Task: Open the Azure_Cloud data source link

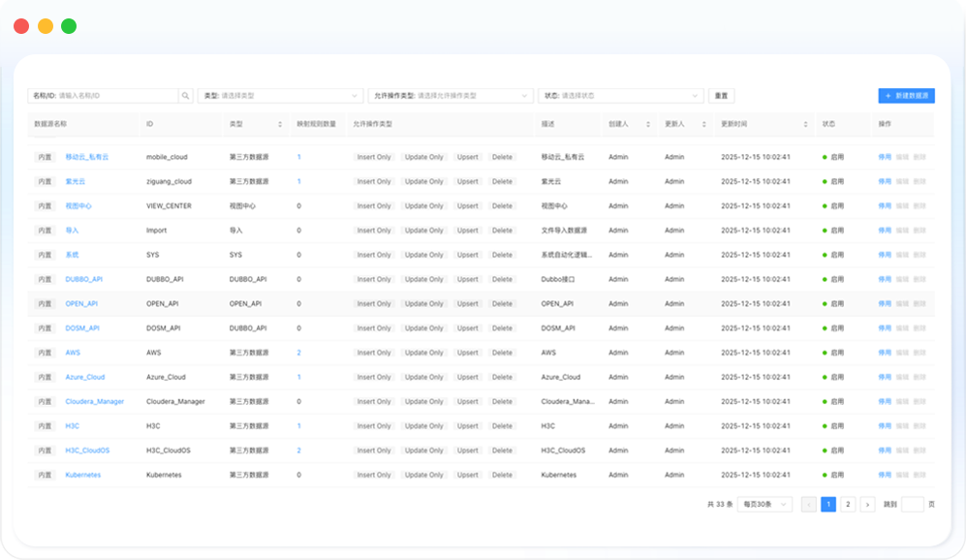Action: pos(85,377)
